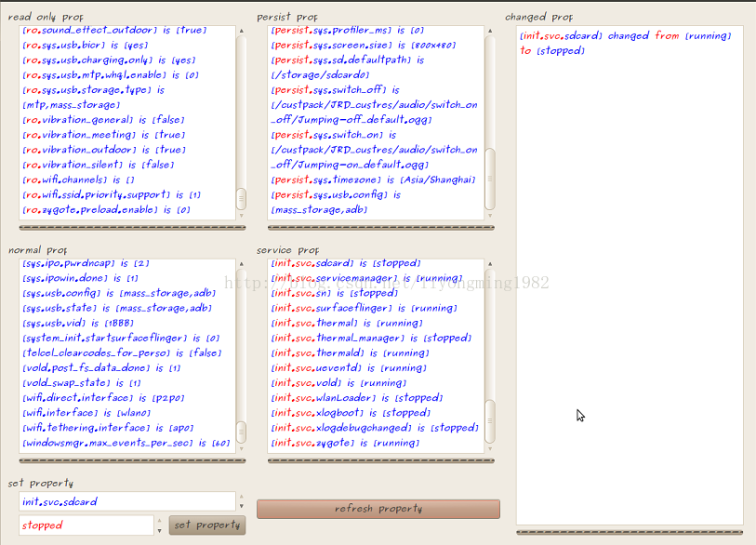
Task: Click down arrow of property value field
Action: click(x=160, y=530)
